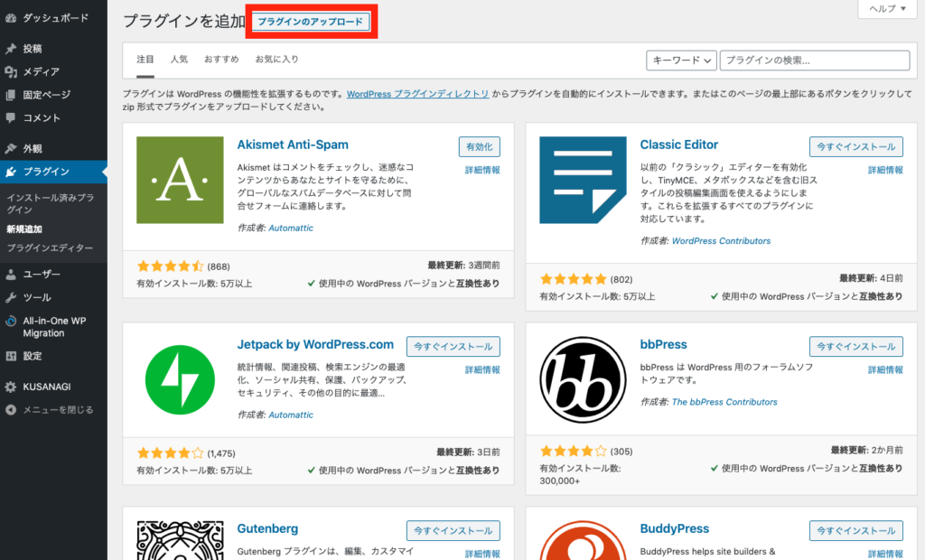This screenshot has width=925, height=560.
Task: Click the comment bubble icon in sidebar
Action: tap(11, 117)
